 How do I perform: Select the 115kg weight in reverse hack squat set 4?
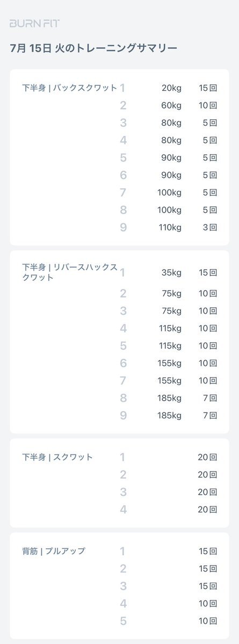[170, 328]
